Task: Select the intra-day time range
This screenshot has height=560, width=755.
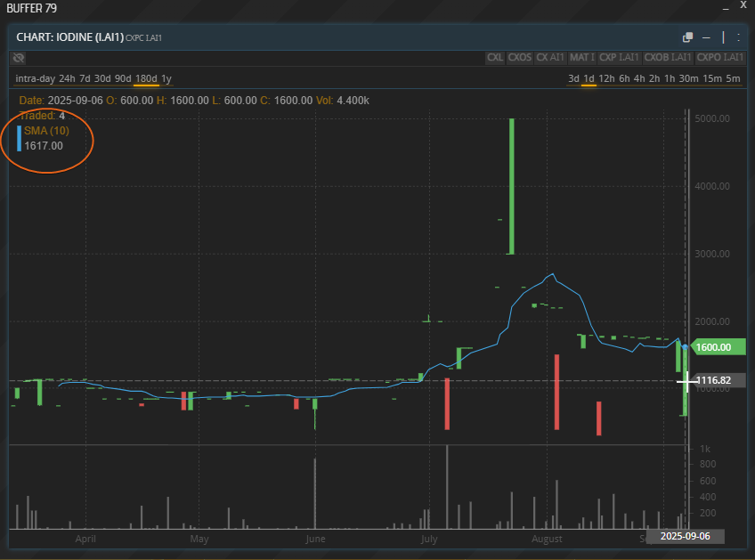Action: [x=35, y=78]
